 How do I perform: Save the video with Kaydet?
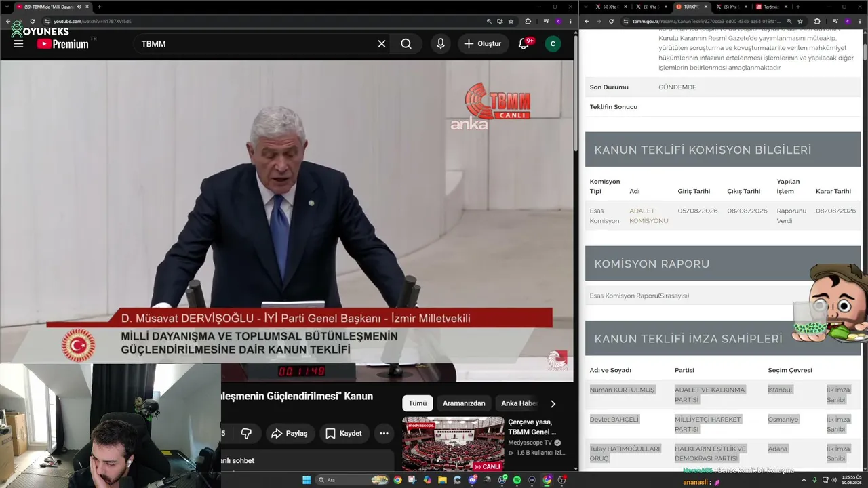coord(343,433)
